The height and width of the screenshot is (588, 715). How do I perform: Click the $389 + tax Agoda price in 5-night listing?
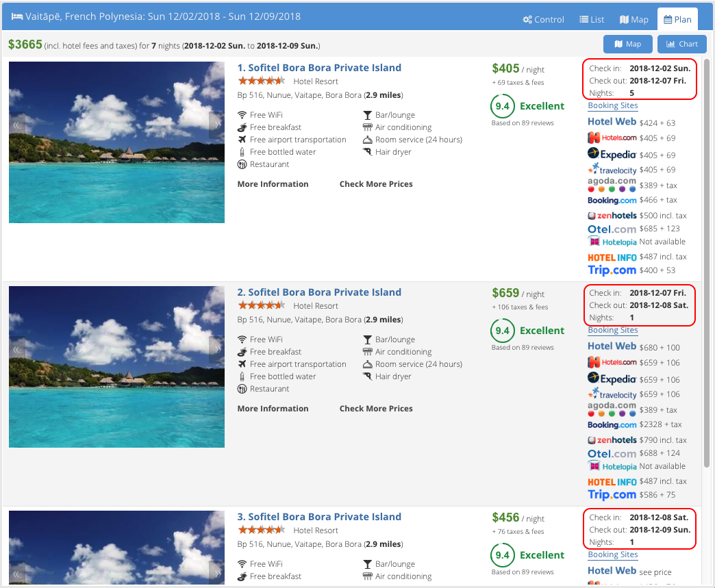click(x=658, y=186)
